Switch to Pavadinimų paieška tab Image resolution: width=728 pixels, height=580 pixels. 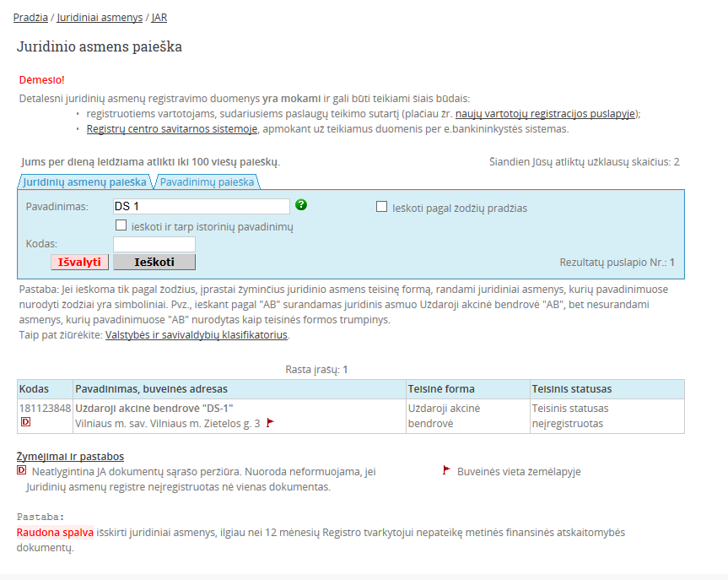point(207,182)
